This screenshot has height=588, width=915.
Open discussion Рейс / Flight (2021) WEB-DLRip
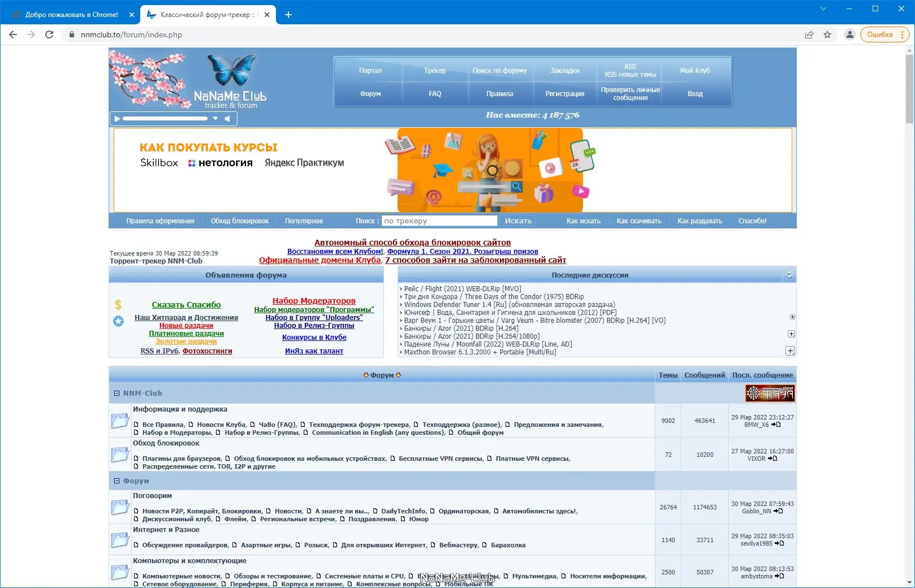click(x=463, y=289)
